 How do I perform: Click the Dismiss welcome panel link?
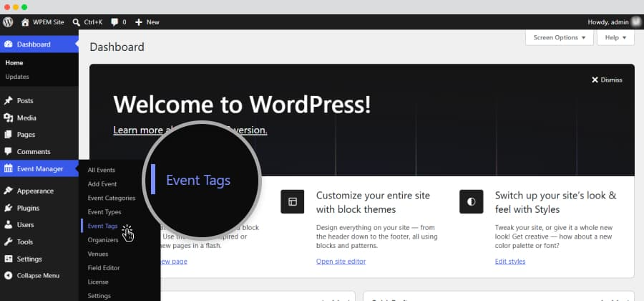pyautogui.click(x=607, y=80)
